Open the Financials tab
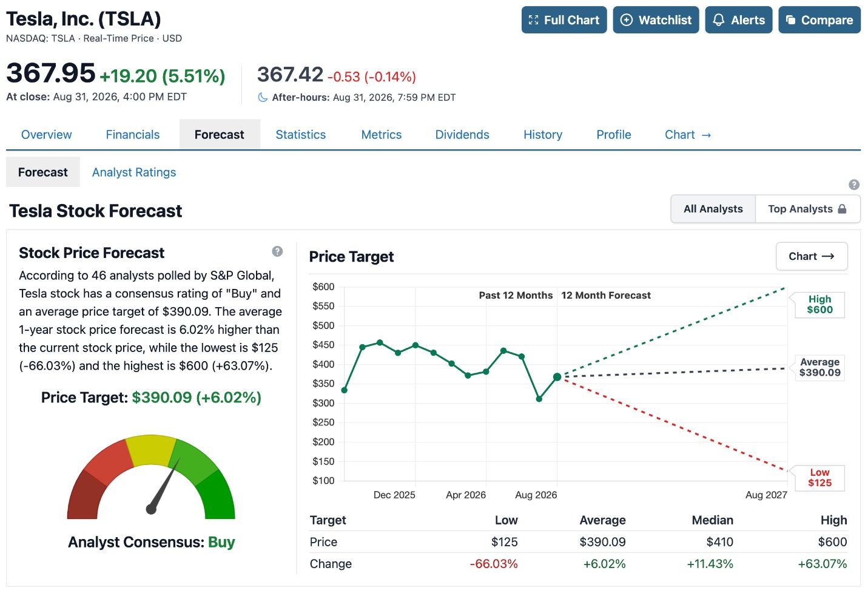This screenshot has height=593, width=868. pos(133,135)
